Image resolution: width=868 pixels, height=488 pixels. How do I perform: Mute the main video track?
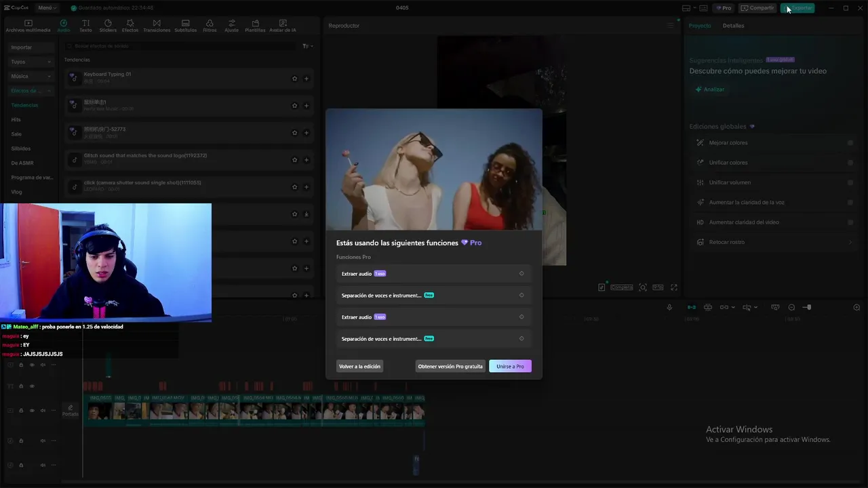43,411
